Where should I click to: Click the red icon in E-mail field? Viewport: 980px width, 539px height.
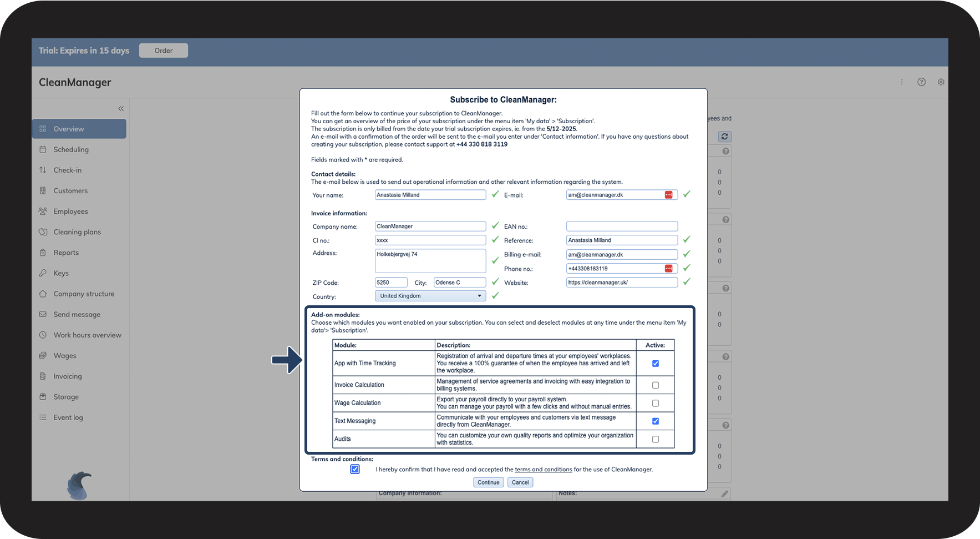coord(669,195)
